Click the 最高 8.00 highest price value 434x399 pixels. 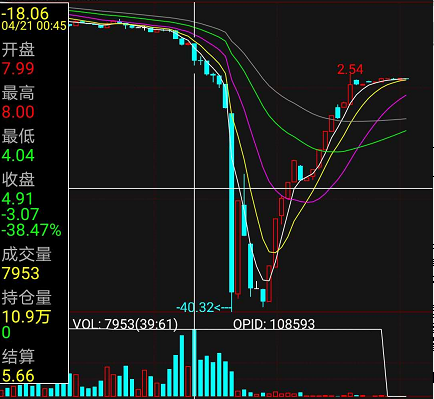18,112
